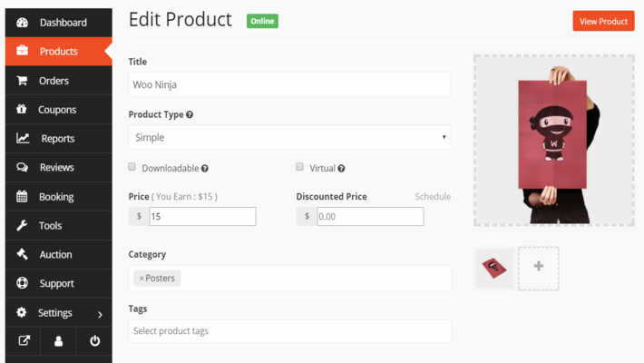The height and width of the screenshot is (363, 644).
Task: Tick the Virtual checkbox
Action: pyautogui.click(x=300, y=167)
